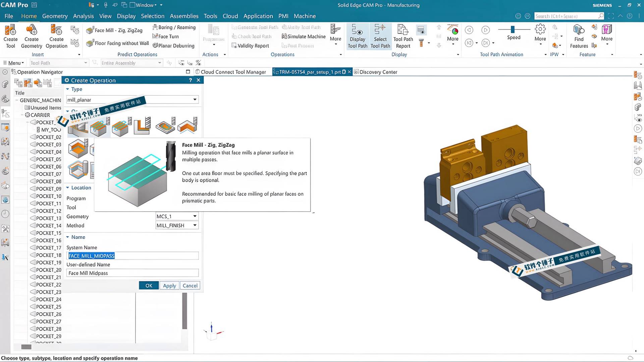
Task: Start Simulate Machine
Action: pyautogui.click(x=304, y=37)
